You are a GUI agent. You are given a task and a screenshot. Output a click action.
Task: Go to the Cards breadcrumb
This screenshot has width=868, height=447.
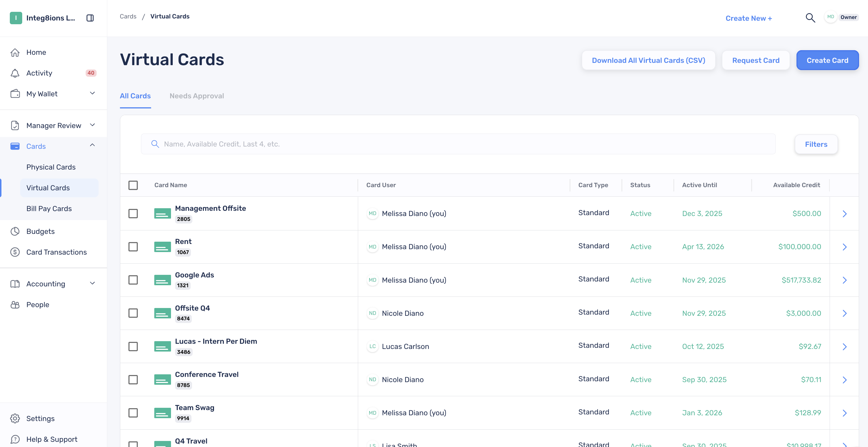click(128, 16)
